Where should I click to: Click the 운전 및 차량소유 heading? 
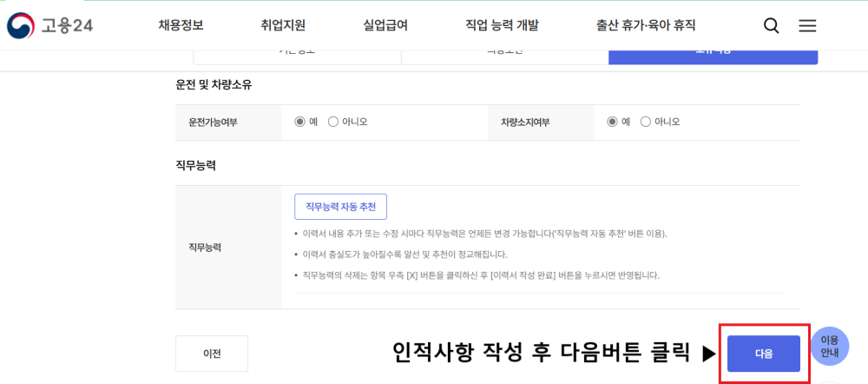coord(214,86)
